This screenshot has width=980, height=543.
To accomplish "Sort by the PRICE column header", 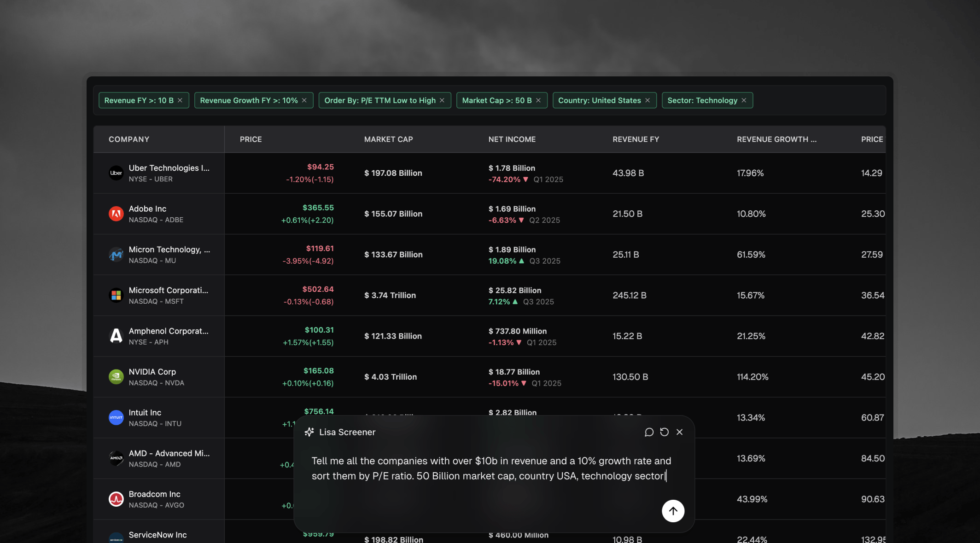I will (x=251, y=139).
